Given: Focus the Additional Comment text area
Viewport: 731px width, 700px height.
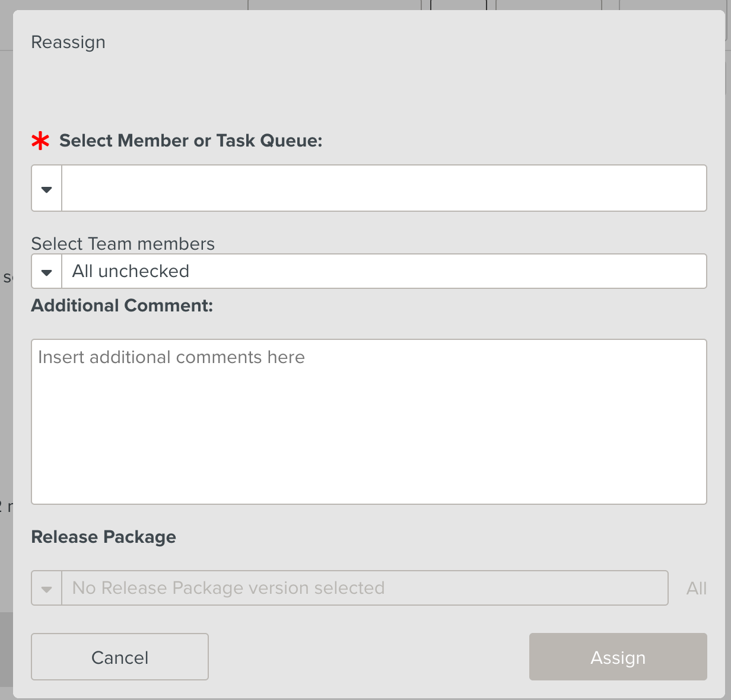Looking at the screenshot, I should click(368, 433).
